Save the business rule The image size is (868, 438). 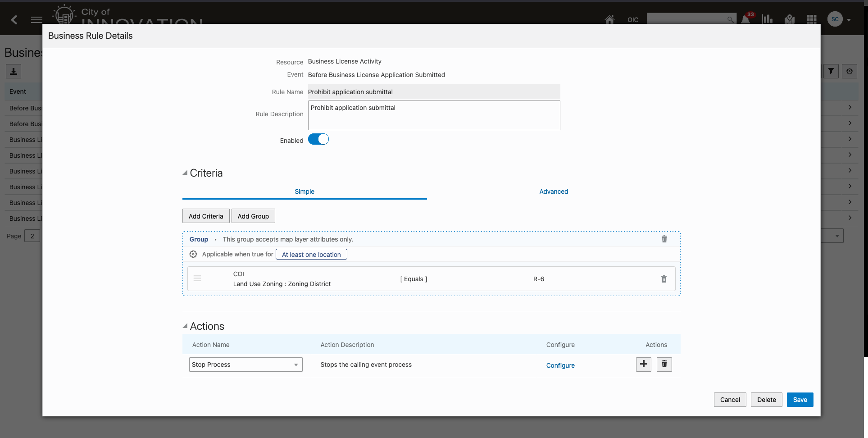coord(800,400)
